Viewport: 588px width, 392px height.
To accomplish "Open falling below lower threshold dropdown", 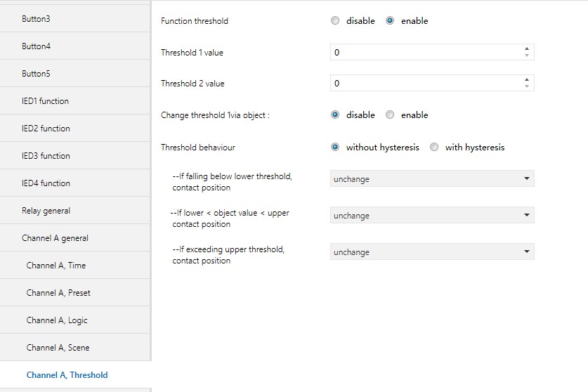I will coord(431,179).
